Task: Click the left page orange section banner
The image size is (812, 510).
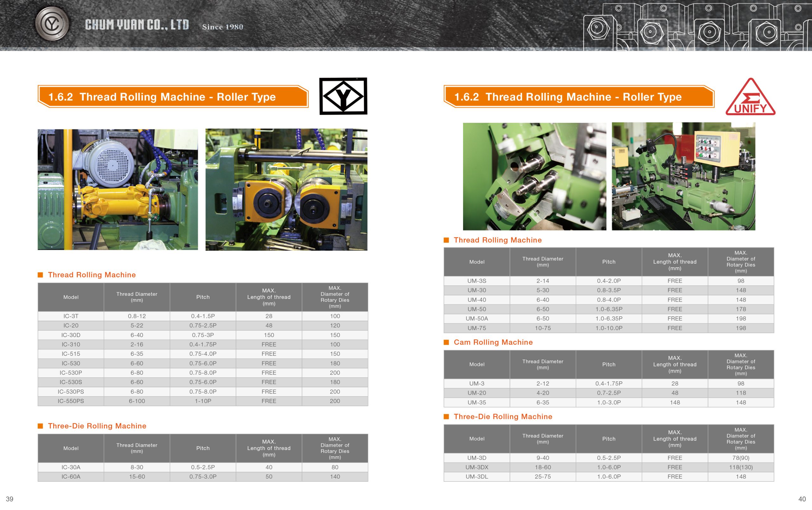Action: coord(173,97)
